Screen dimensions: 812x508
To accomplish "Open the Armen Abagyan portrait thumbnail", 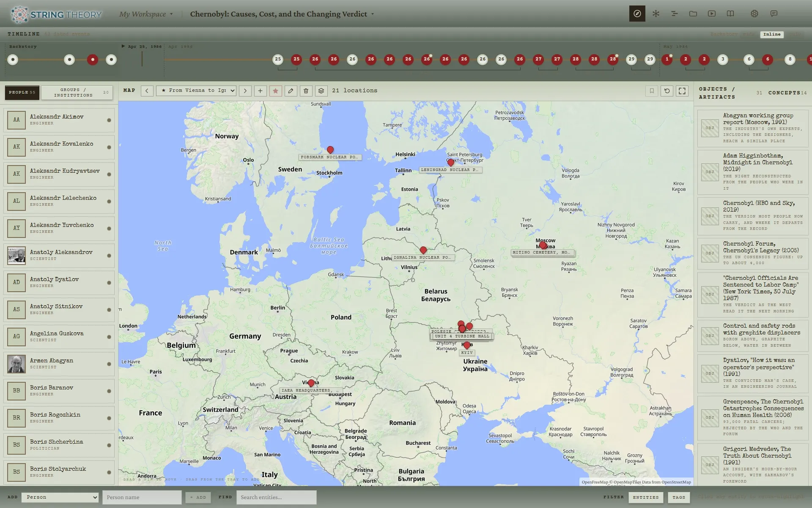I will (x=16, y=364).
